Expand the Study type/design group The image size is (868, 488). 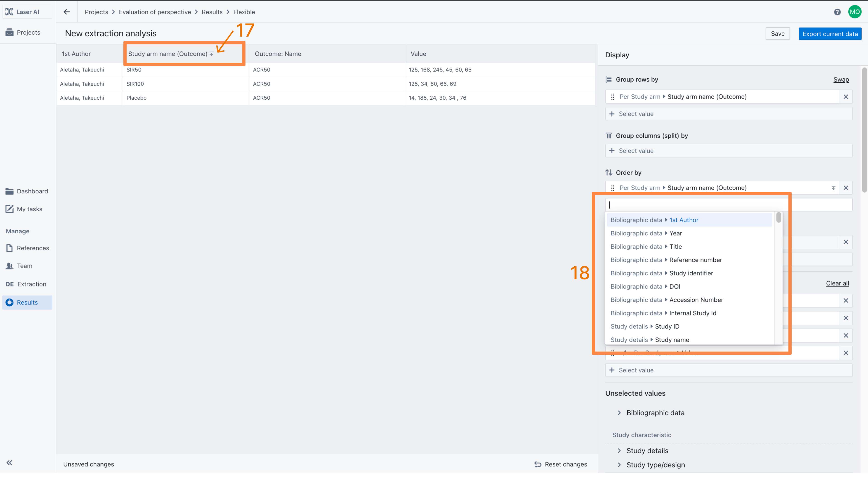tap(619, 465)
